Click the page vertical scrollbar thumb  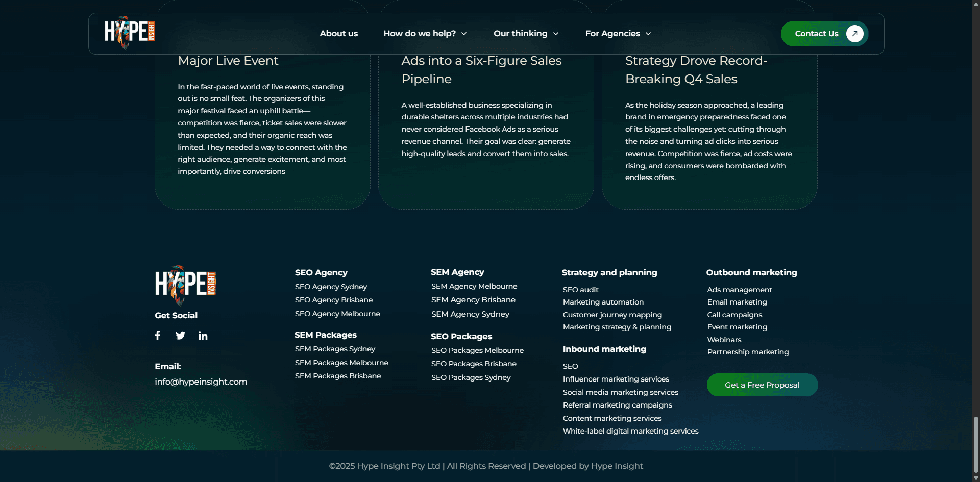click(976, 445)
